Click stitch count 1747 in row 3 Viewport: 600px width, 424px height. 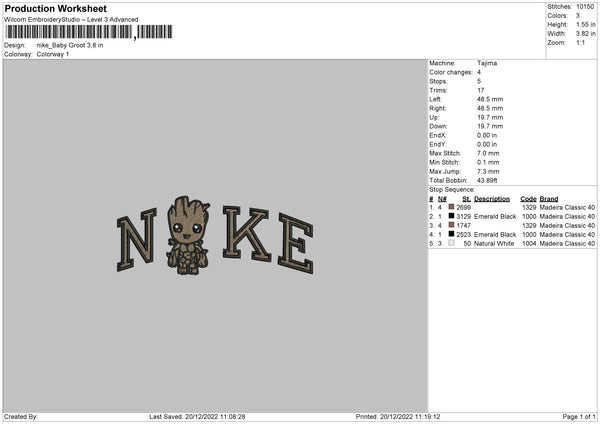[x=463, y=225]
